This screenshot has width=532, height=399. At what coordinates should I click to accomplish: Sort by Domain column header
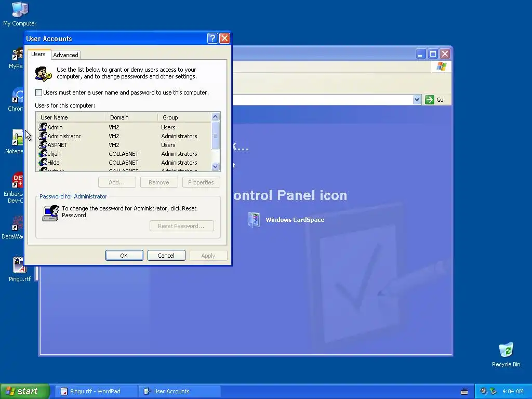(131, 117)
